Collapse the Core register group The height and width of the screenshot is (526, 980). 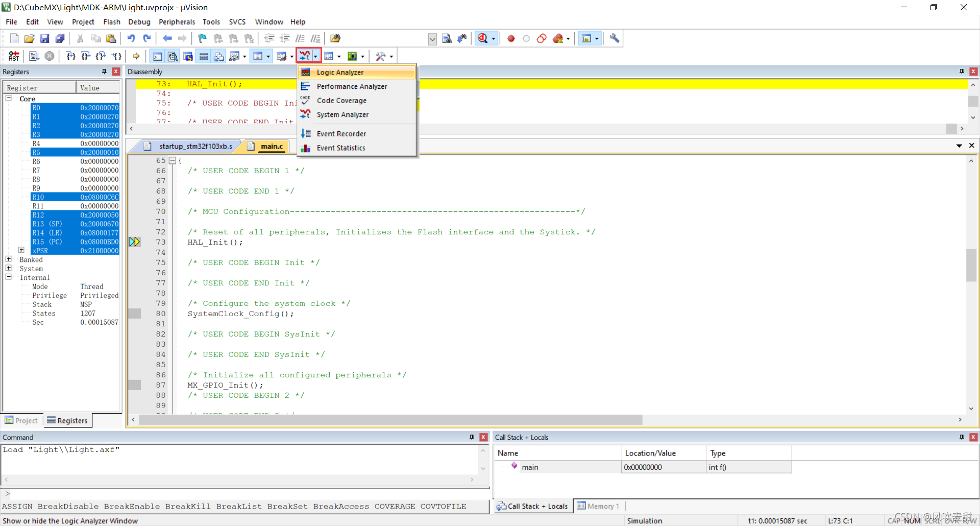[x=9, y=98]
